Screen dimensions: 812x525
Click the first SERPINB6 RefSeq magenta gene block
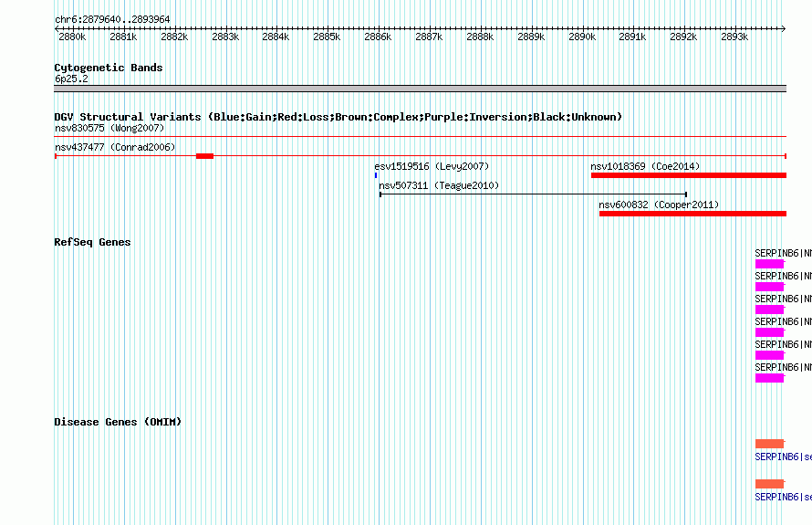click(x=769, y=264)
